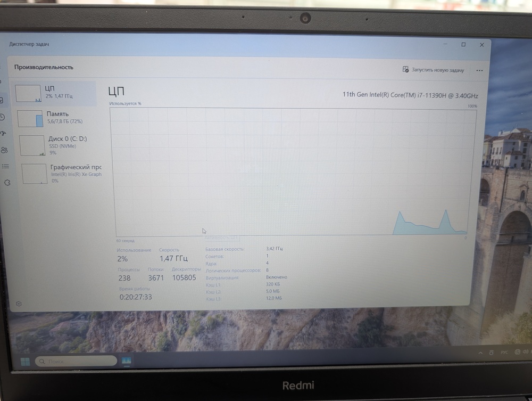Click the run new task icon

pyautogui.click(x=405, y=69)
